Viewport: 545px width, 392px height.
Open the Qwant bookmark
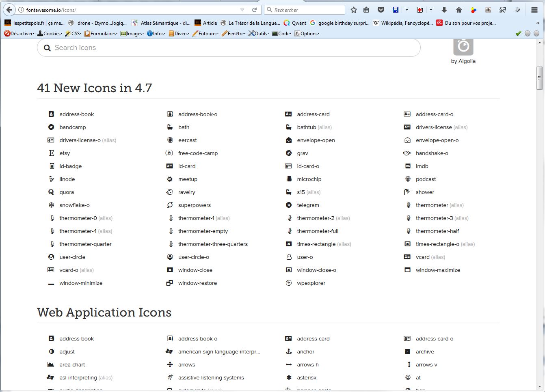coord(295,23)
